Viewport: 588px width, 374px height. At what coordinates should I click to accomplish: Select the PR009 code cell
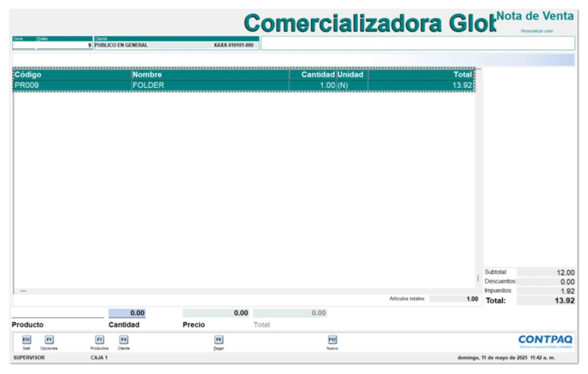72,85
